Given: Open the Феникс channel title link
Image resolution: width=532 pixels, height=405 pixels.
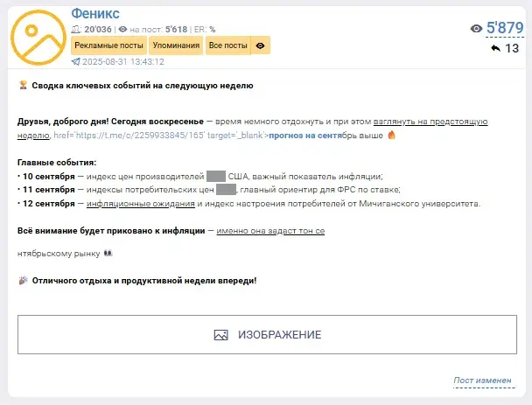Looking at the screenshot, I should 95,14.
